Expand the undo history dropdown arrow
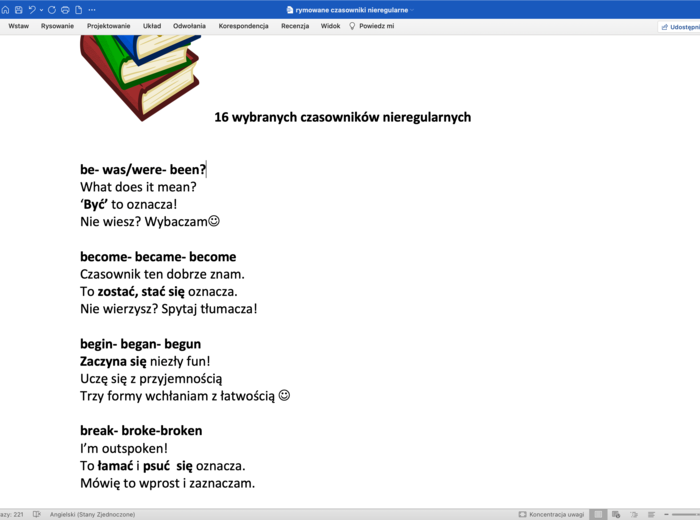Screen dimensions: 700x520 (42, 10)
